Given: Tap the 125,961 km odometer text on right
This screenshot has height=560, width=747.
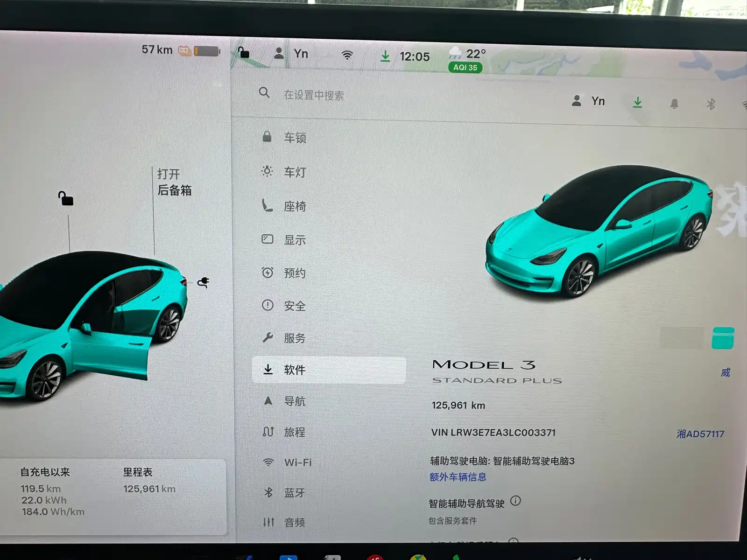Looking at the screenshot, I should [x=458, y=405].
